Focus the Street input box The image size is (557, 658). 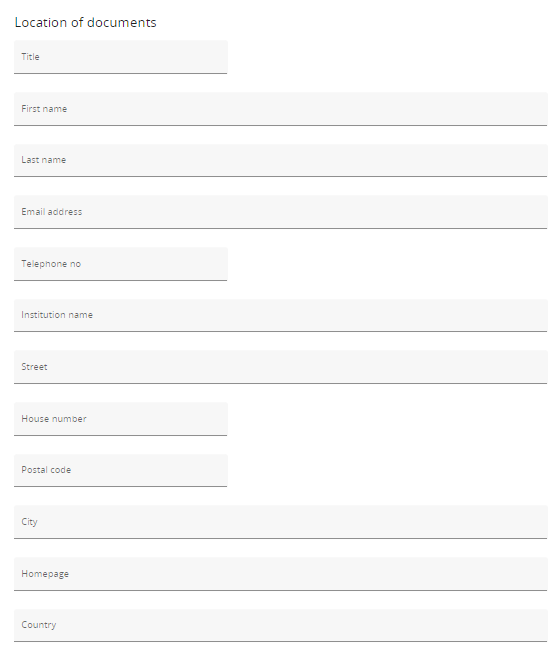281,367
